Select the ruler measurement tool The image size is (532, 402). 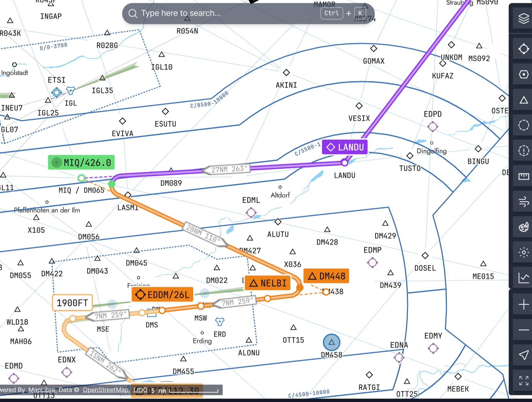pos(523,176)
